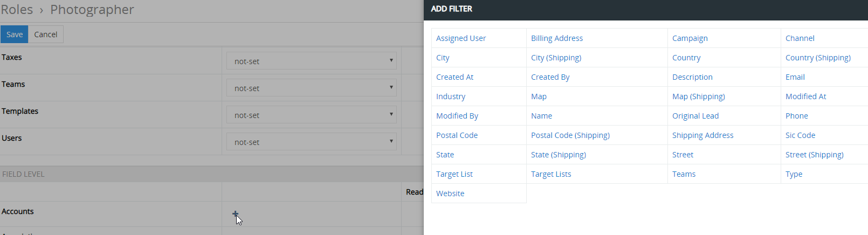The height and width of the screenshot is (235, 868).
Task: Open the Users access level dropdown
Action: (312, 142)
